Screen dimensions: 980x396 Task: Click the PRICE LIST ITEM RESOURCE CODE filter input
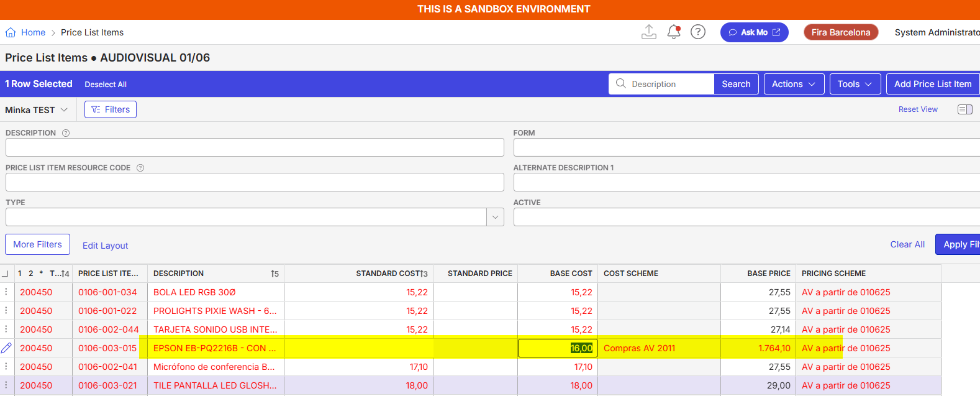tap(255, 182)
